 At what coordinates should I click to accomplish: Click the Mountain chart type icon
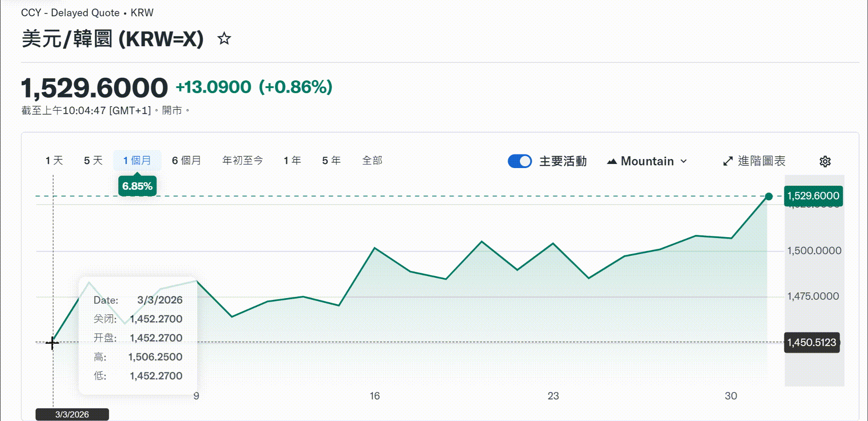[612, 161]
